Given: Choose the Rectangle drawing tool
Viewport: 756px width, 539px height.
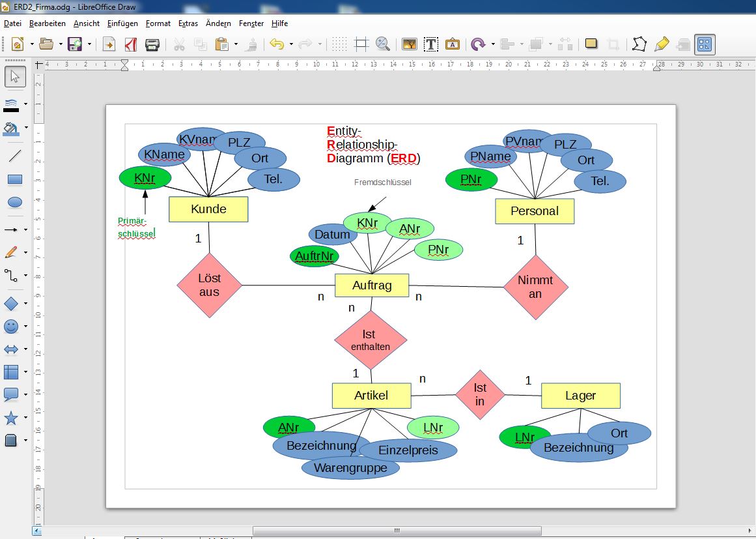Looking at the screenshot, I should [14, 179].
